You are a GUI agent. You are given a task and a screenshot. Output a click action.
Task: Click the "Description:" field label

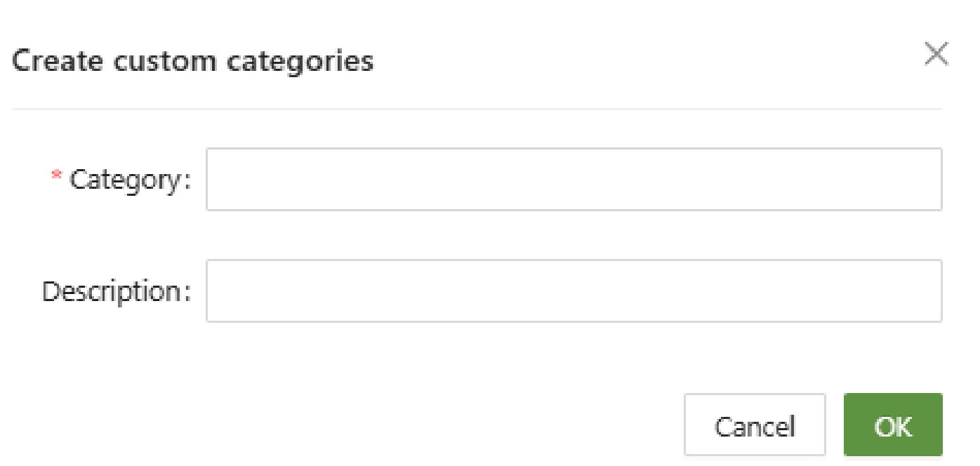coord(117,292)
